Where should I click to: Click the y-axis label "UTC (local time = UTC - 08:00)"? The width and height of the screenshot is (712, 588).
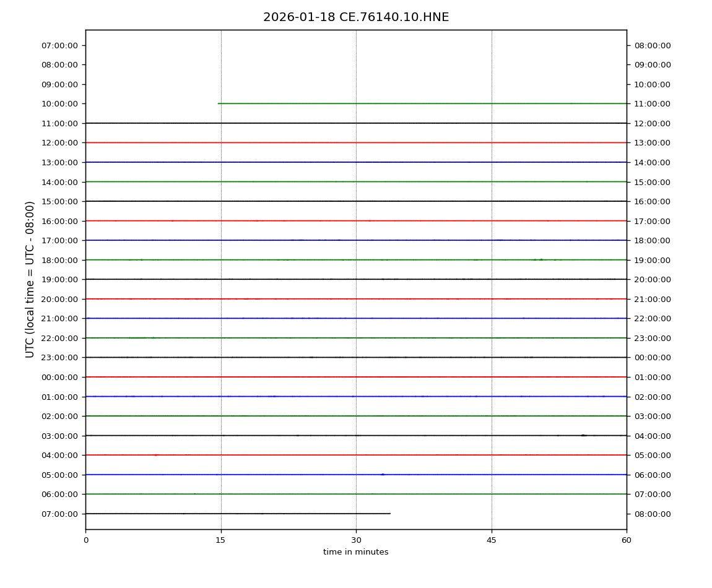click(30, 279)
